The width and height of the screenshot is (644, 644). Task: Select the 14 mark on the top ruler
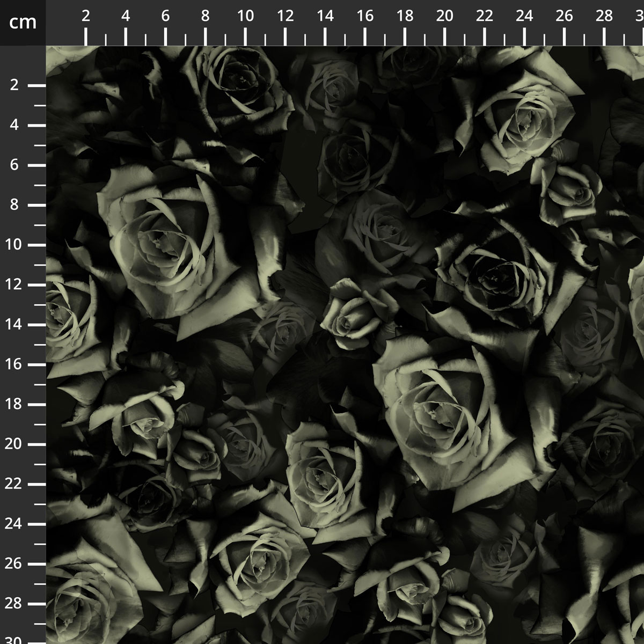point(325,17)
